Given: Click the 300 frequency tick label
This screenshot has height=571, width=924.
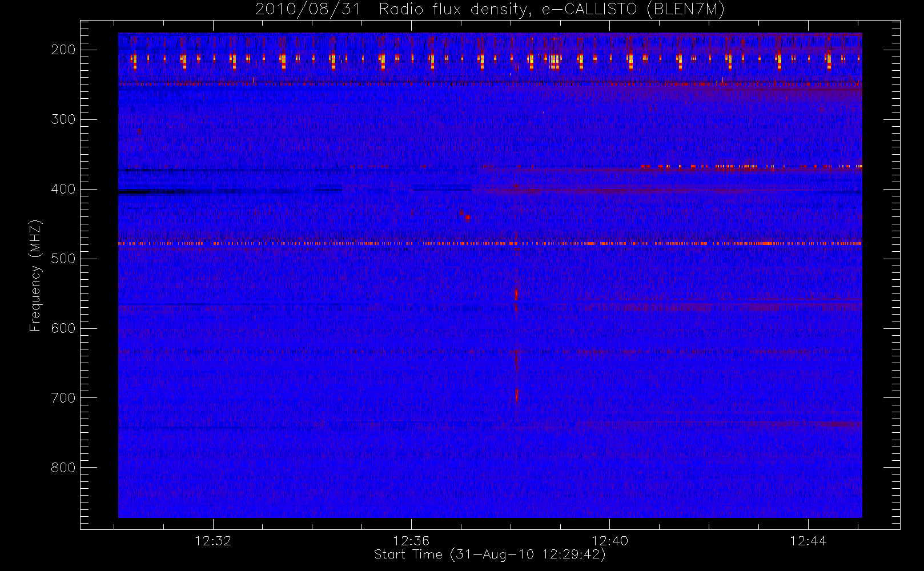Looking at the screenshot, I should pyautogui.click(x=63, y=119).
